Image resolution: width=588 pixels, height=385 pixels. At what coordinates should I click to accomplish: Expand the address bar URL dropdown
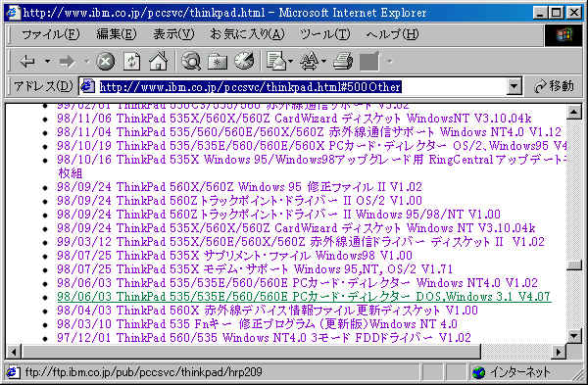514,86
